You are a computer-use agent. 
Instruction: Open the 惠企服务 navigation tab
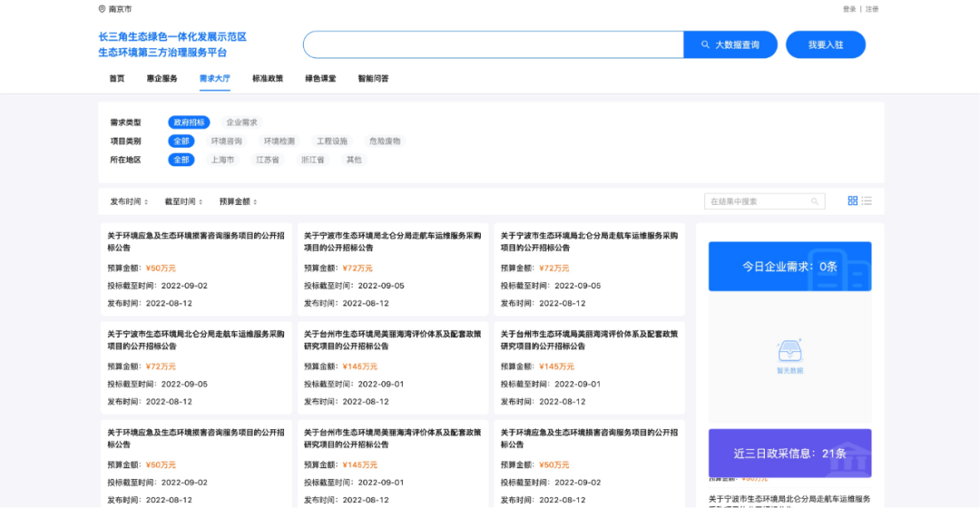pyautogui.click(x=162, y=79)
